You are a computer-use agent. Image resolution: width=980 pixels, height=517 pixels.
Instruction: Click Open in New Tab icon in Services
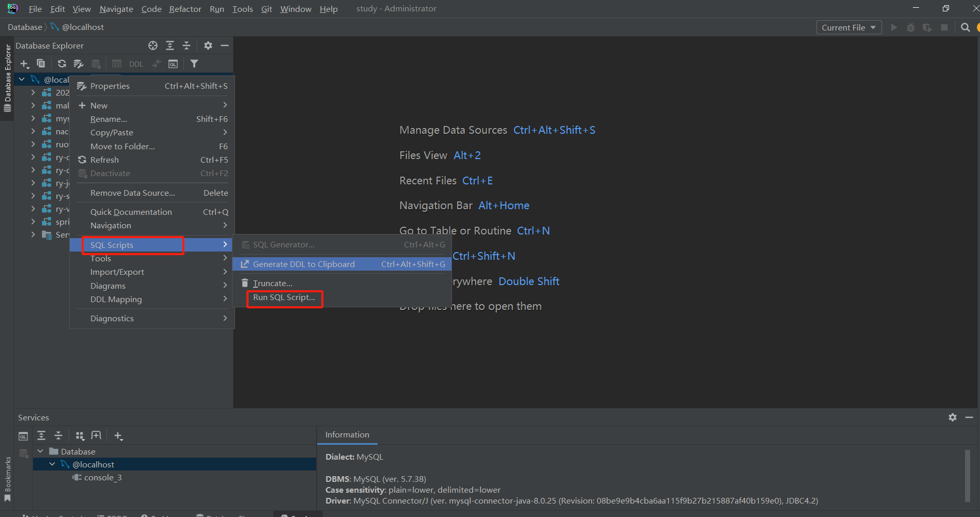point(96,436)
